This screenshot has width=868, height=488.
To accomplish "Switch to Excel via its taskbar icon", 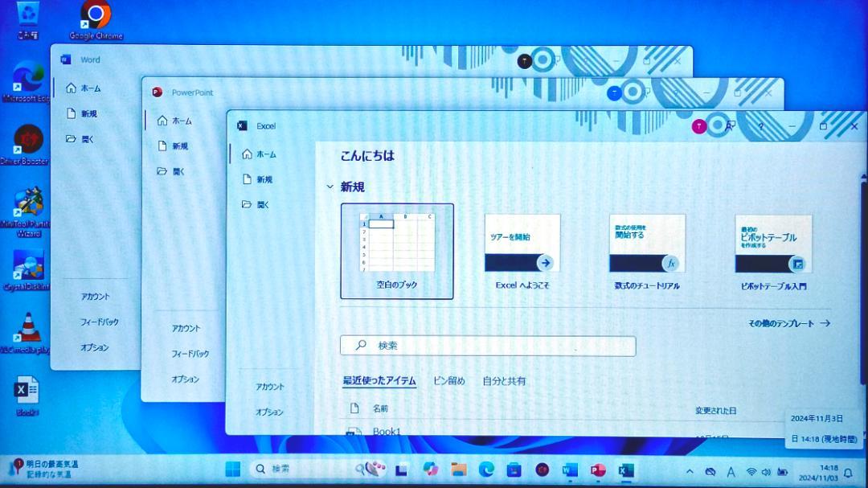I will click(626, 470).
